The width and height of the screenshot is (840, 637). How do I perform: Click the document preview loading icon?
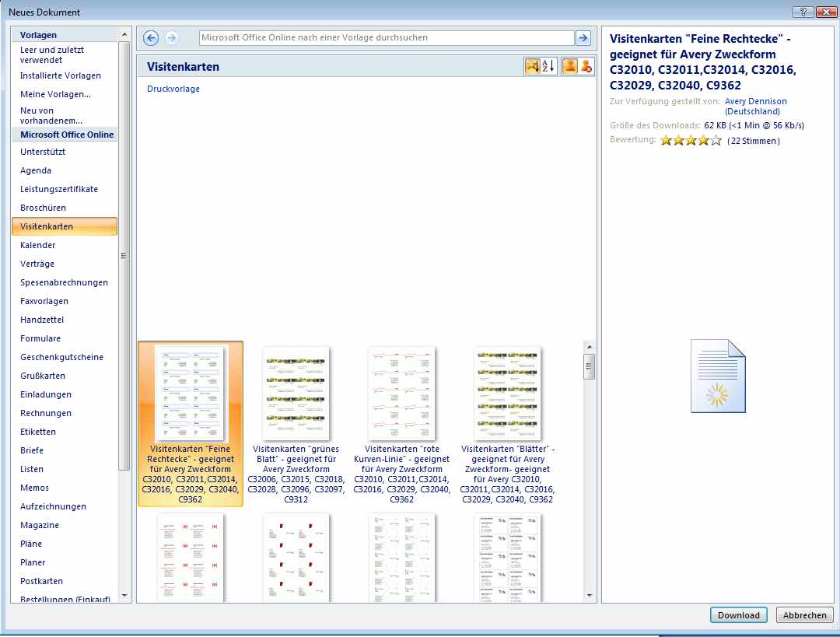coord(718,376)
